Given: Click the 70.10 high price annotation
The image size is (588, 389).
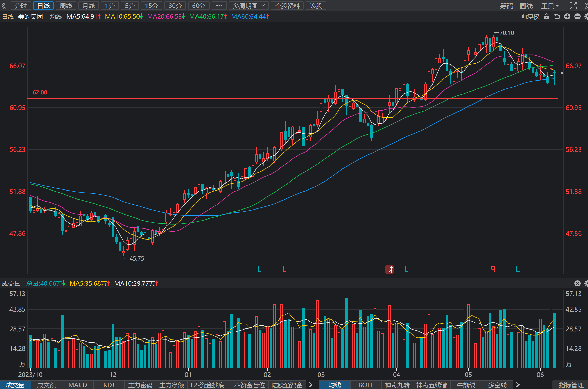Looking at the screenshot, I should point(504,33).
